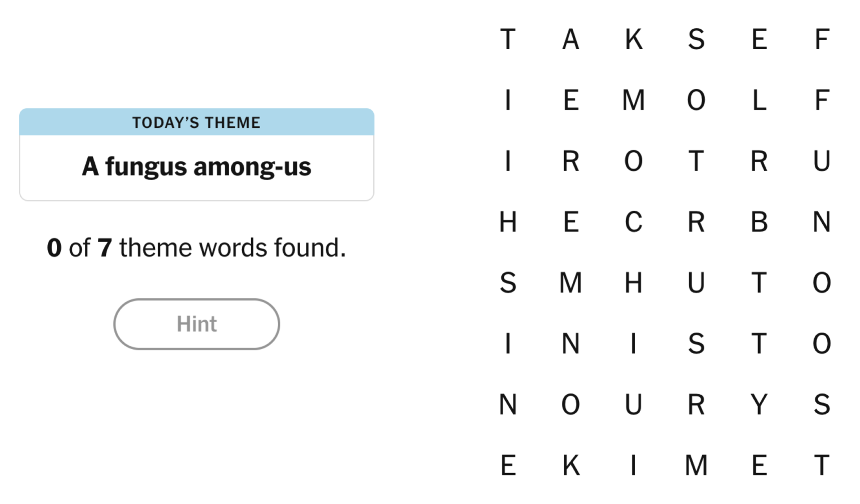Viewport: 860px width, 504px height.
Task: Select the T starting the TAKSEF row
Action: (x=508, y=39)
